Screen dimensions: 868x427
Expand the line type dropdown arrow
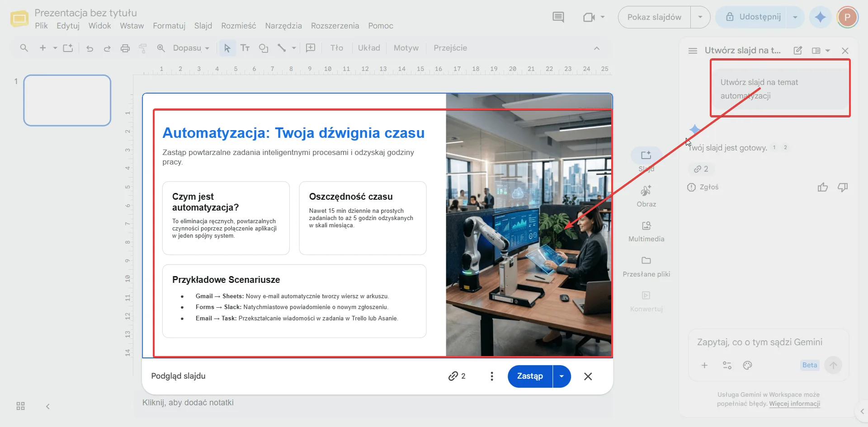click(x=294, y=48)
